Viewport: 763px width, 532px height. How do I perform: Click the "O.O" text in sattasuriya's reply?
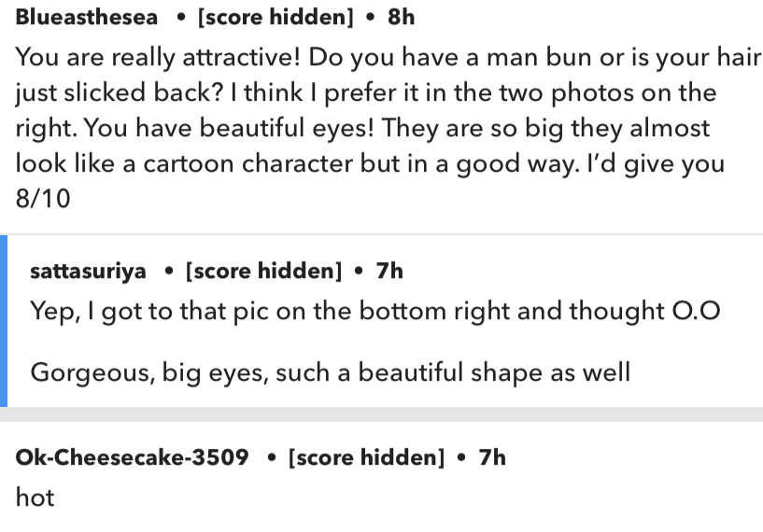[696, 311]
